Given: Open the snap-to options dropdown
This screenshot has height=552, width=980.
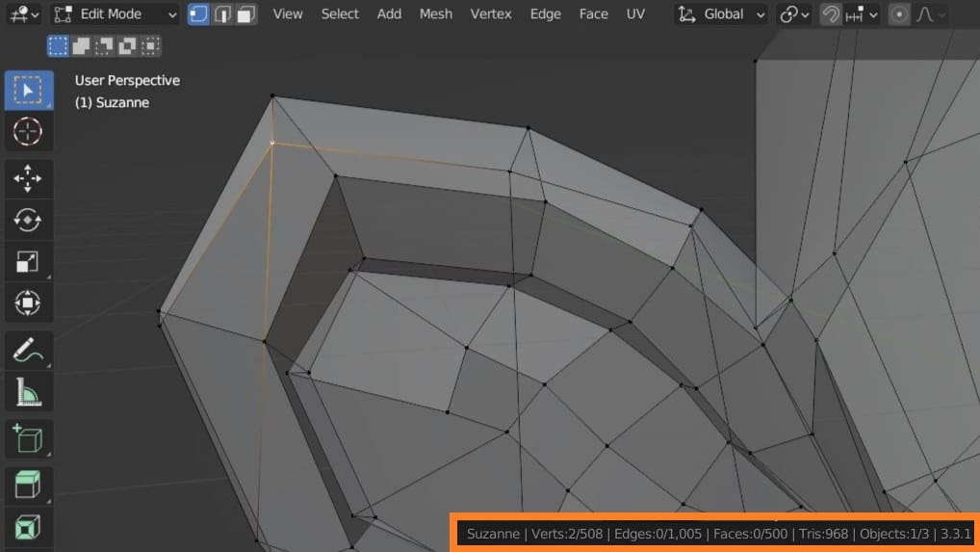Looking at the screenshot, I should tap(862, 13).
